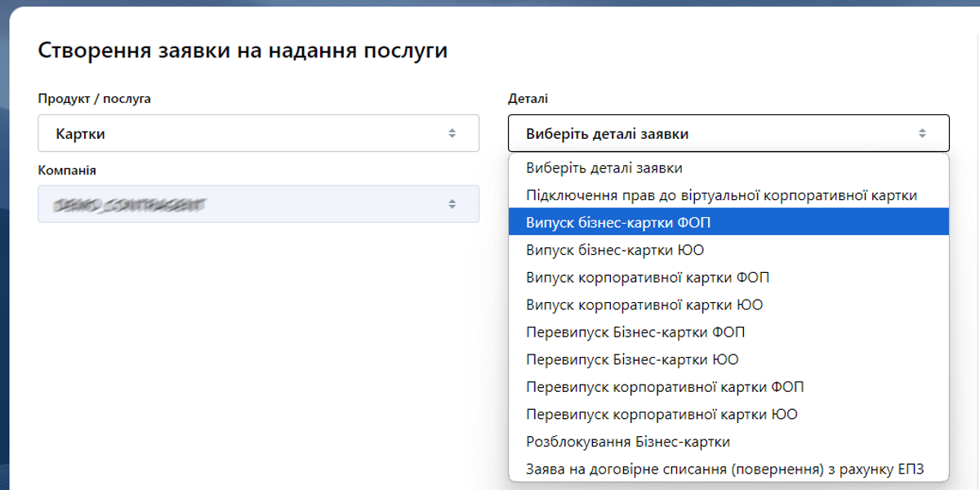The width and height of the screenshot is (980, 490).
Task: Click the Виберіть деталі заявки combo box
Action: [728, 133]
